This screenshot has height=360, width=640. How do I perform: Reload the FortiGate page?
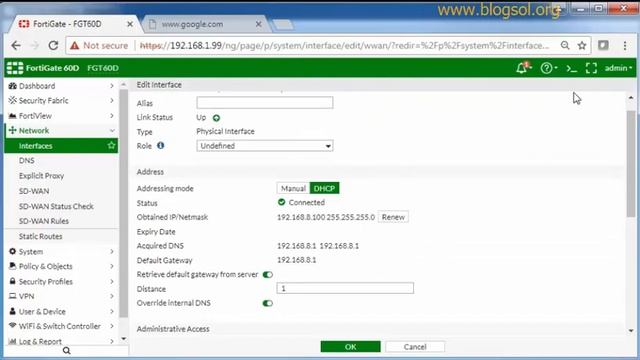click(x=53, y=45)
